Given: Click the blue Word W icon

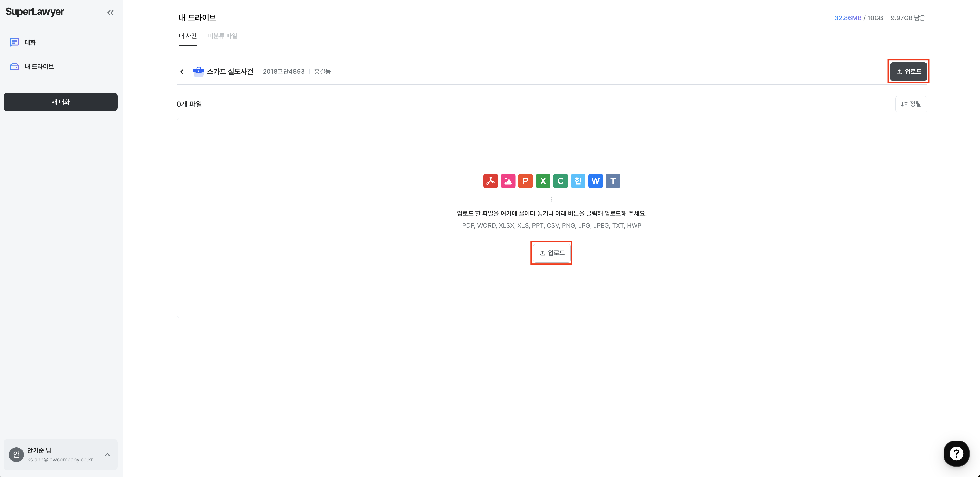Looking at the screenshot, I should point(595,181).
